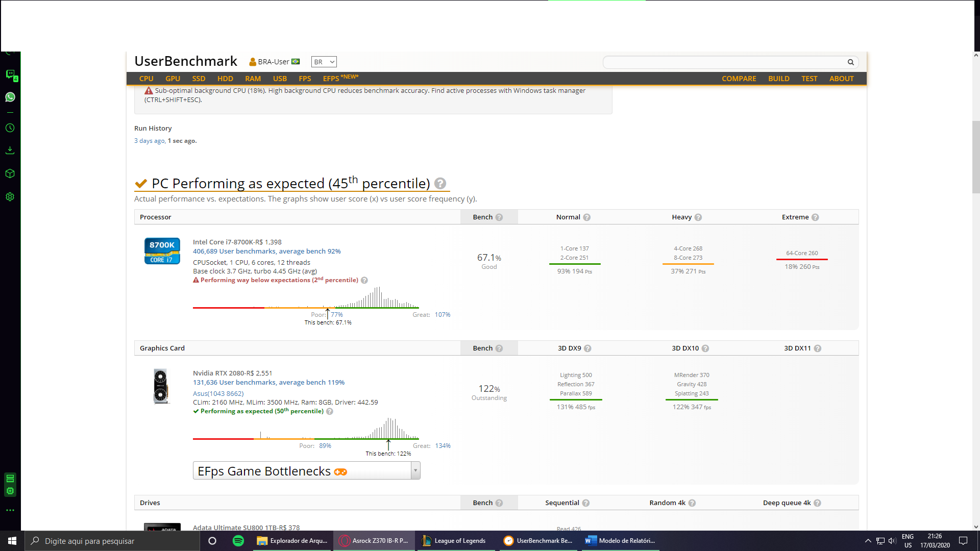Click help icon beside Deep queue 4k
Image resolution: width=980 pixels, height=551 pixels.
click(817, 503)
